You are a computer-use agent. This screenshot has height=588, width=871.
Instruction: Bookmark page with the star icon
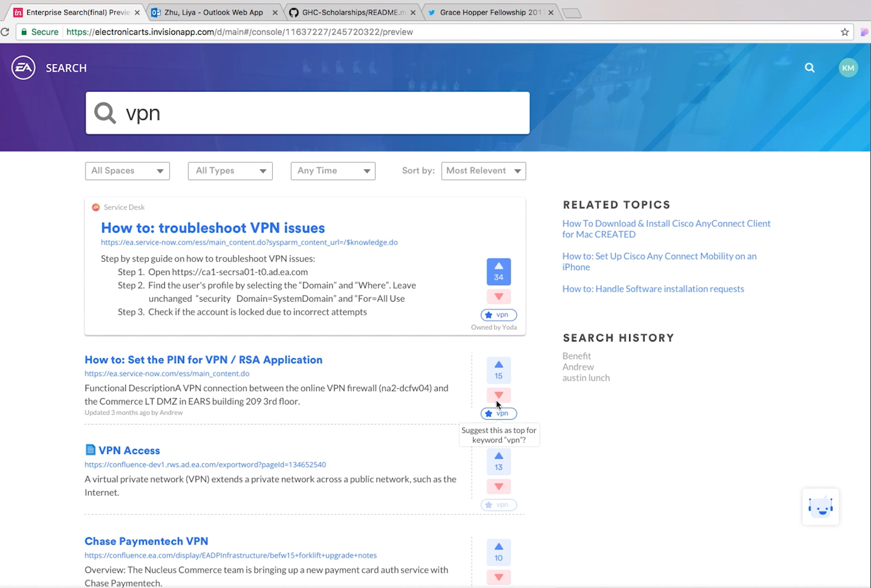click(845, 32)
